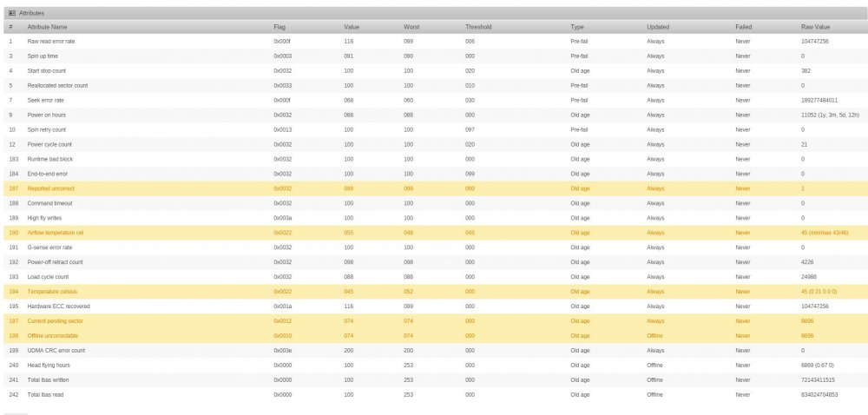The width and height of the screenshot is (868, 415).
Task: Select the 'High fly writes' attribute
Action: point(44,218)
